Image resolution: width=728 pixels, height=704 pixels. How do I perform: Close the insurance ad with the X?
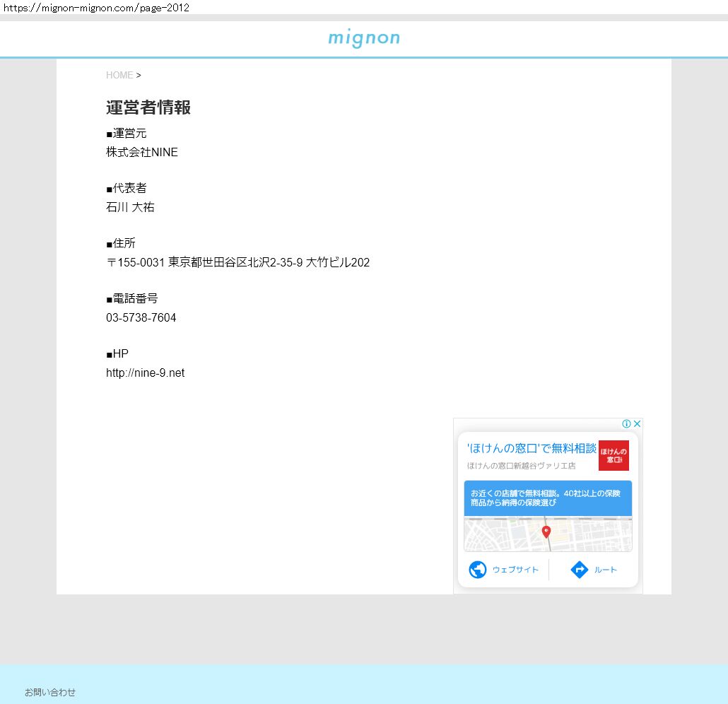click(637, 424)
